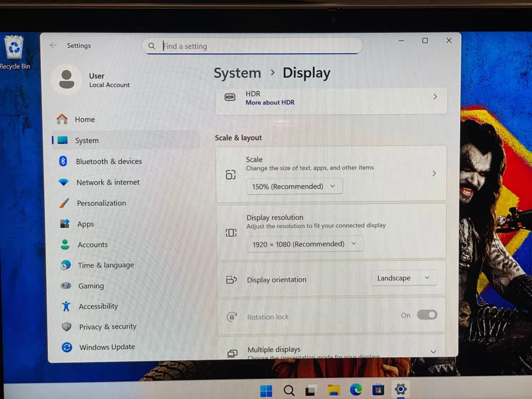Open Microsoft Store from taskbar
Image resolution: width=532 pixels, height=399 pixels.
click(378, 390)
